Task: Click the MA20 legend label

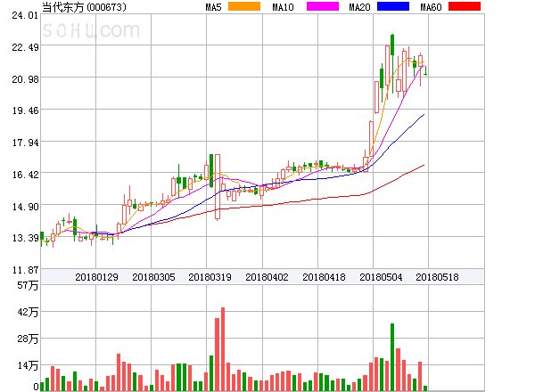Action: tap(359, 7)
